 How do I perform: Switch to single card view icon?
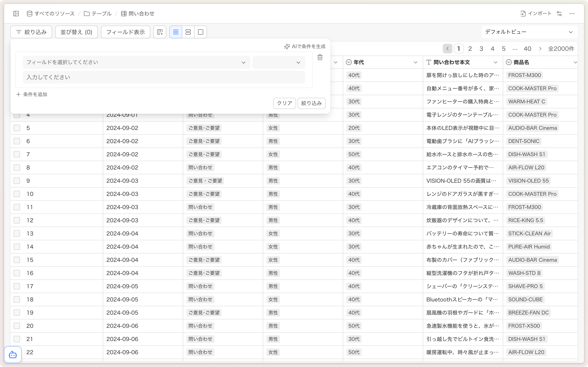click(x=201, y=32)
